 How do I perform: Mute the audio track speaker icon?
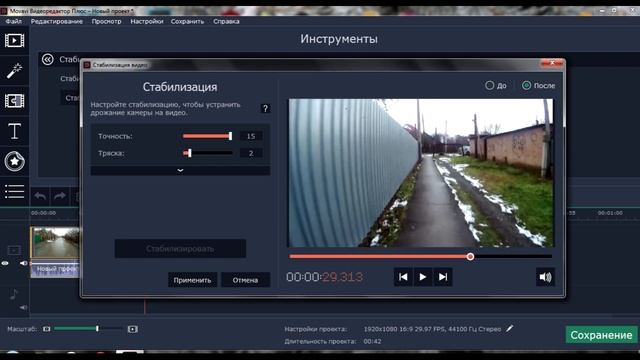[23, 307]
